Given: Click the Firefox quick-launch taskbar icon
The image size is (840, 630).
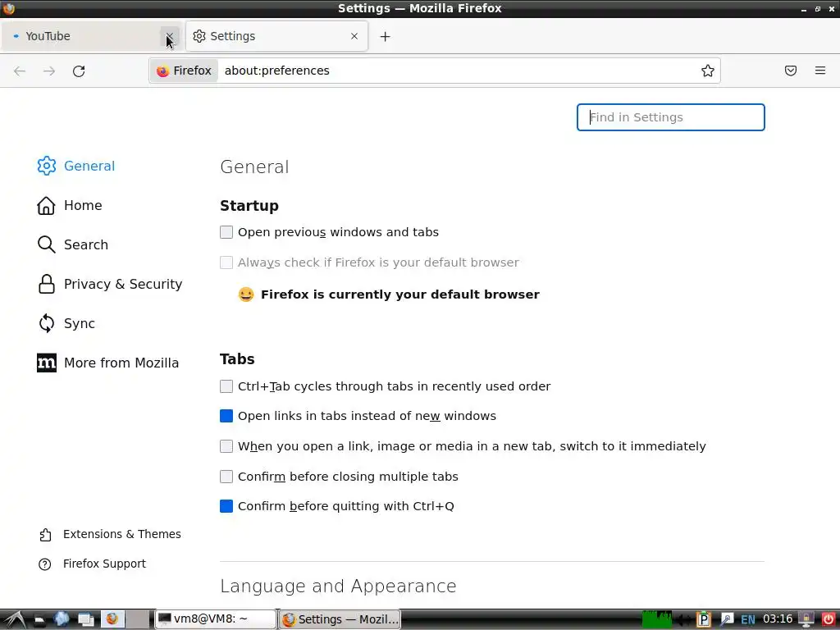Looking at the screenshot, I should (112, 619).
